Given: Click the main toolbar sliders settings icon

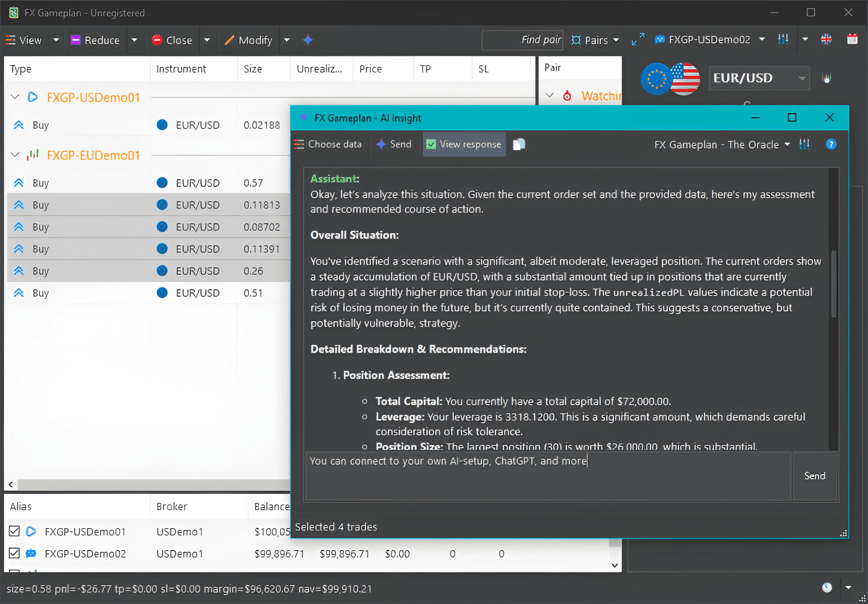Looking at the screenshot, I should tap(783, 39).
